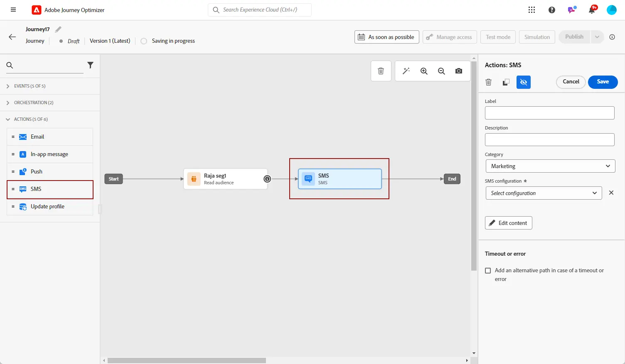Go back with the left arrow
625x364 pixels.
(x=12, y=37)
